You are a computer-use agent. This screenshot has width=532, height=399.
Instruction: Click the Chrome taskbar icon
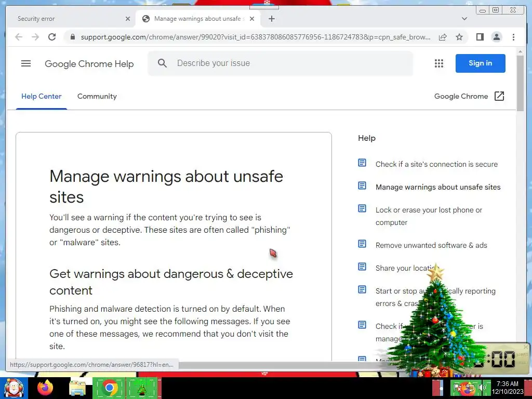pos(109,388)
